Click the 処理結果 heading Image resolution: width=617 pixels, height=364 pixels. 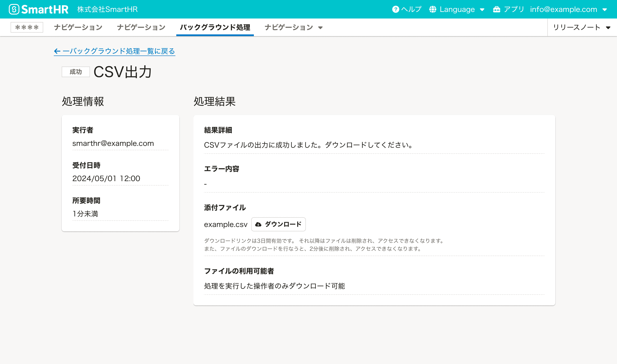[215, 101]
